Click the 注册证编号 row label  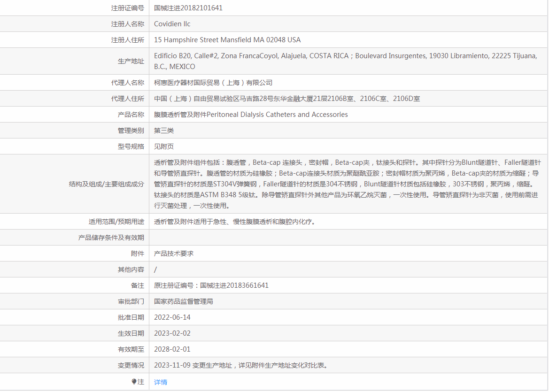click(127, 8)
